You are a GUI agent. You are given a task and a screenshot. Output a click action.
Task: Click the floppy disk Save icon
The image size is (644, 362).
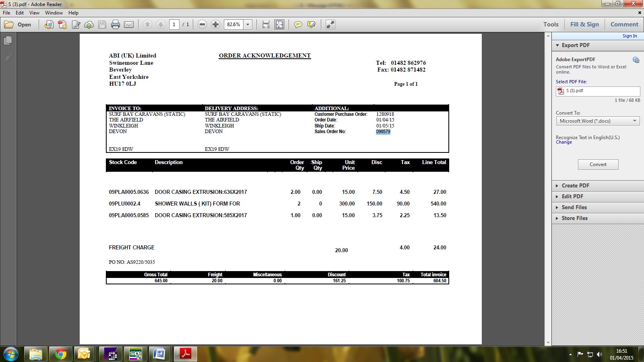[x=102, y=25]
